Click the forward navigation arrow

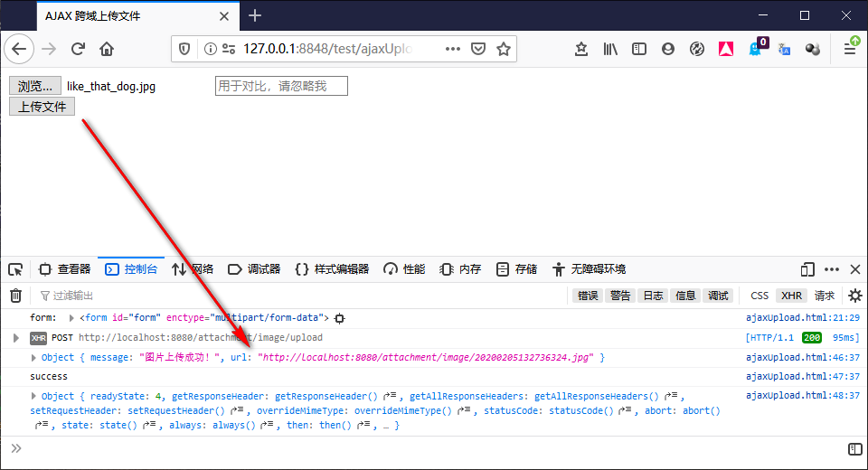pyautogui.click(x=49, y=50)
